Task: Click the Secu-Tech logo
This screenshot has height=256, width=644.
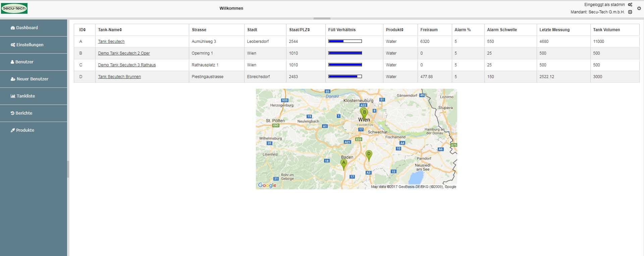Action: pos(14,8)
